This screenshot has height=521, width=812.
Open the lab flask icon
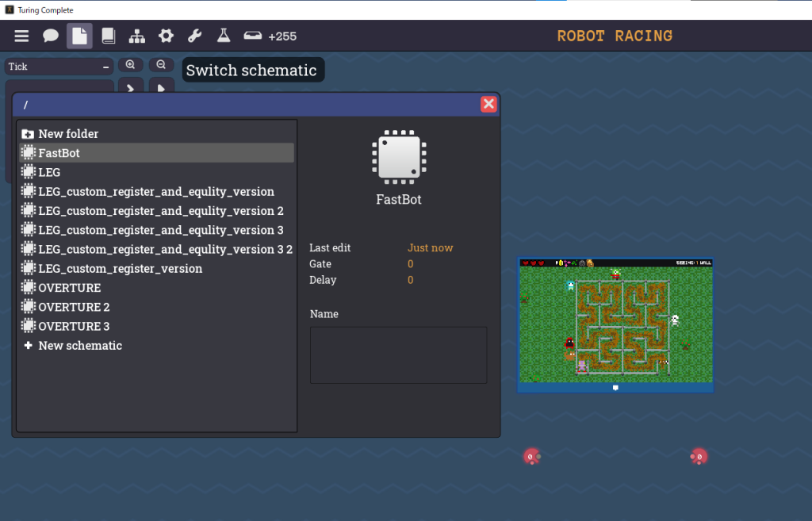coord(224,36)
